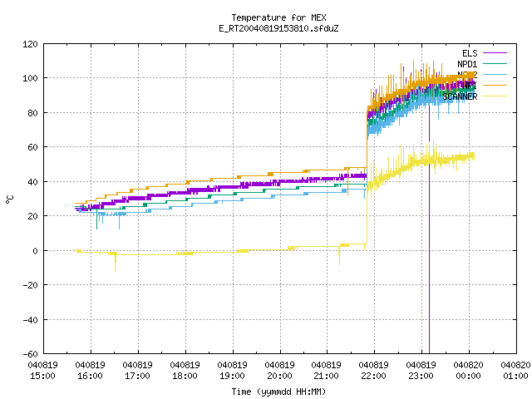Viewport: 532px width, 399px height.
Task: Click the y-axis value 40
Action: (33, 182)
